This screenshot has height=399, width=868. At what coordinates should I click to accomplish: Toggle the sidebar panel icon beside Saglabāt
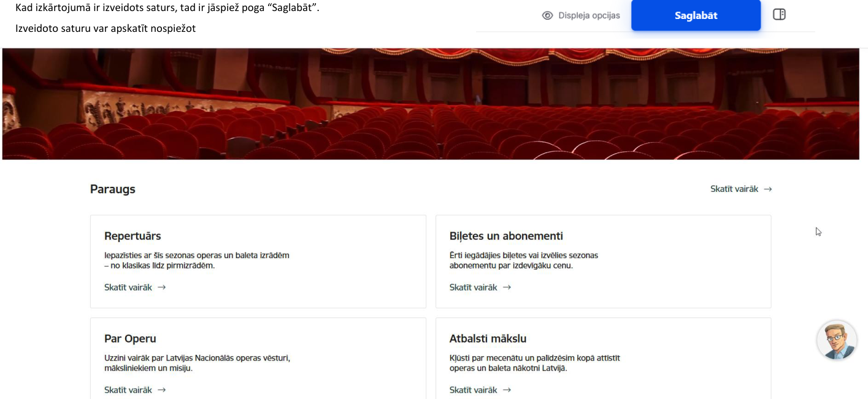click(x=779, y=15)
